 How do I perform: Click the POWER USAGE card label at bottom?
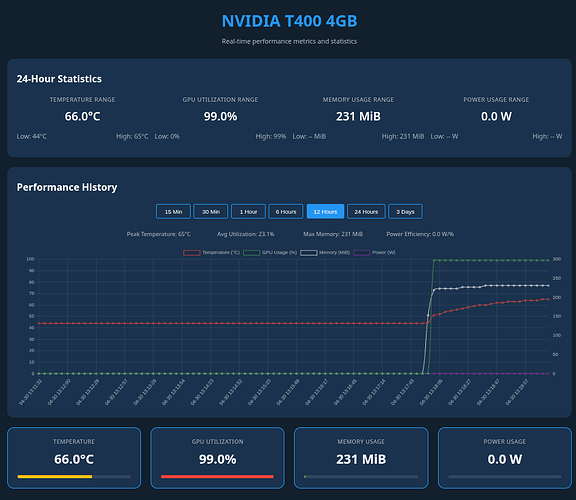click(x=505, y=442)
